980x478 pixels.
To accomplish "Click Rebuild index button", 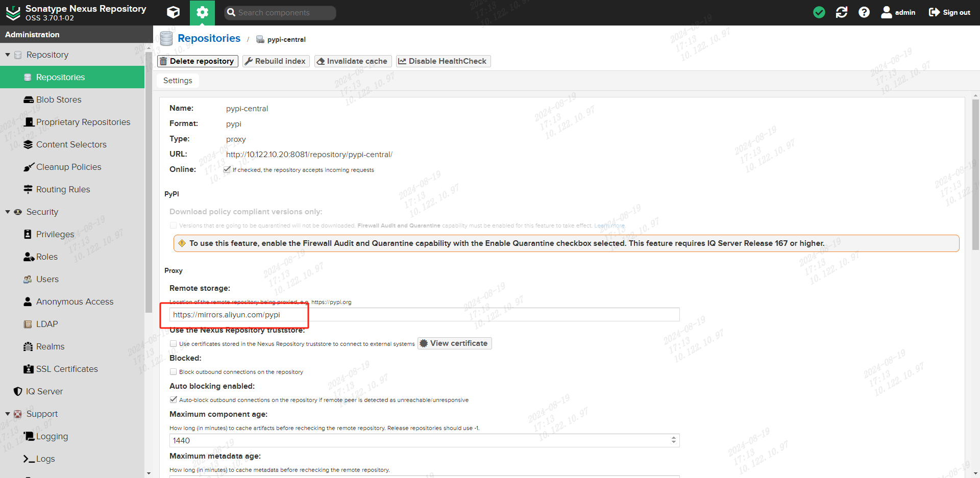I will tap(276, 61).
